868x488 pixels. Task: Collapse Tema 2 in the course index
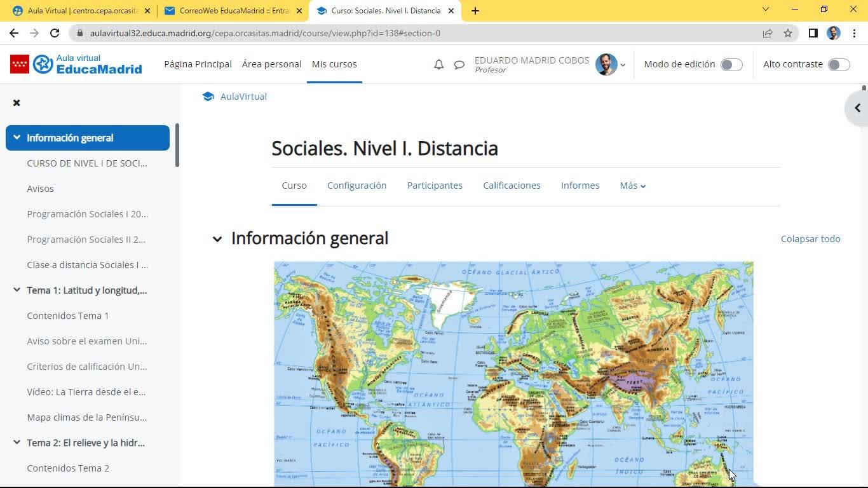click(17, 442)
